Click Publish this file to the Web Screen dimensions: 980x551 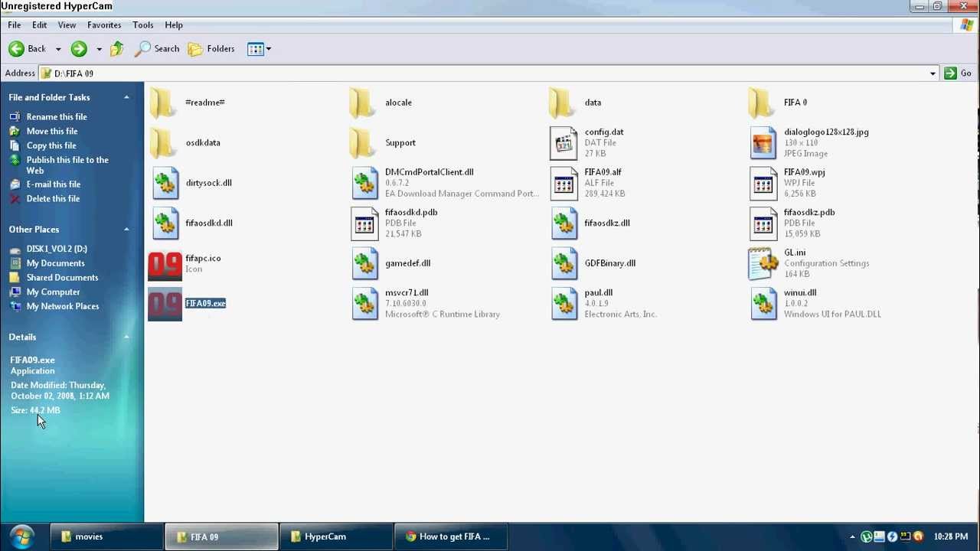[67, 165]
